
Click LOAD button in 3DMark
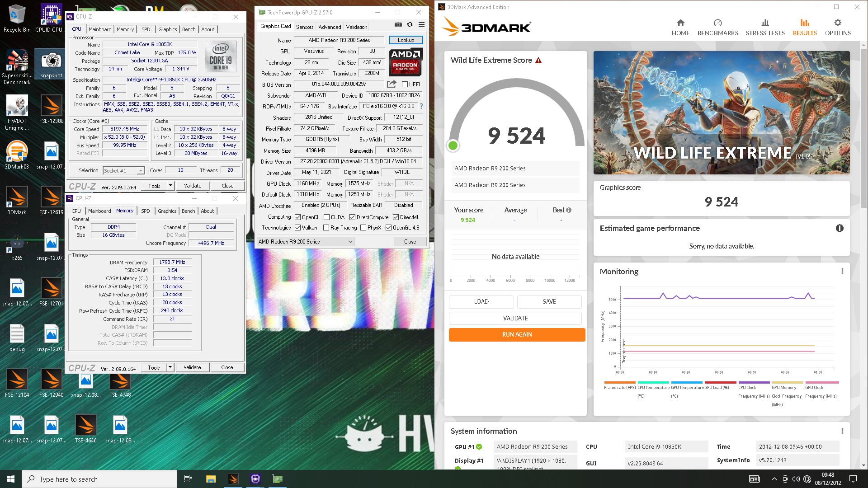pyautogui.click(x=481, y=301)
